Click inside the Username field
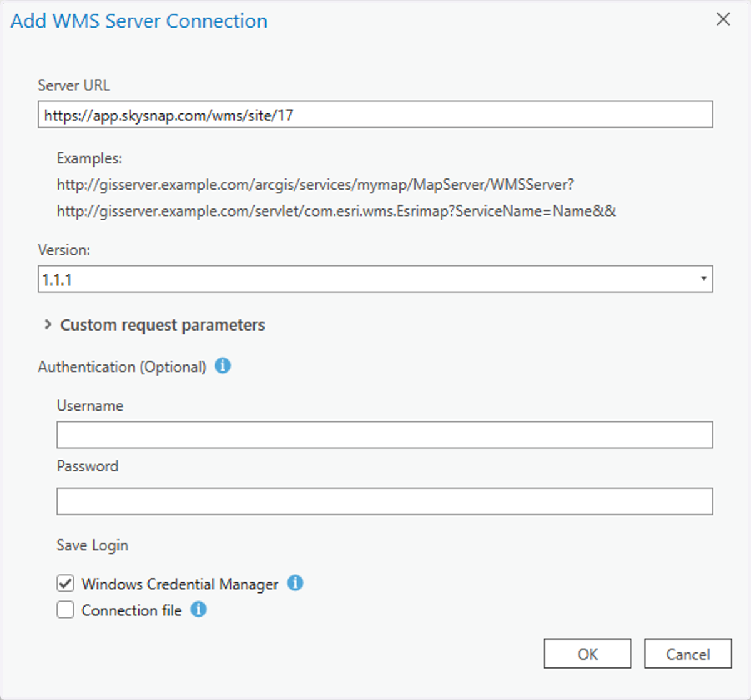Screen dimensions: 751x700 pos(385,435)
